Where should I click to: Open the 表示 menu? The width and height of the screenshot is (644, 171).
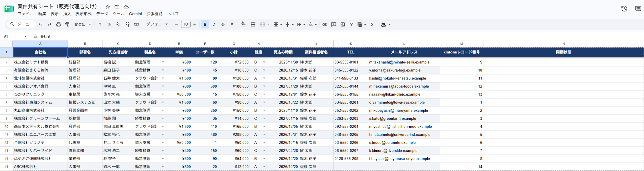[x=55, y=14]
